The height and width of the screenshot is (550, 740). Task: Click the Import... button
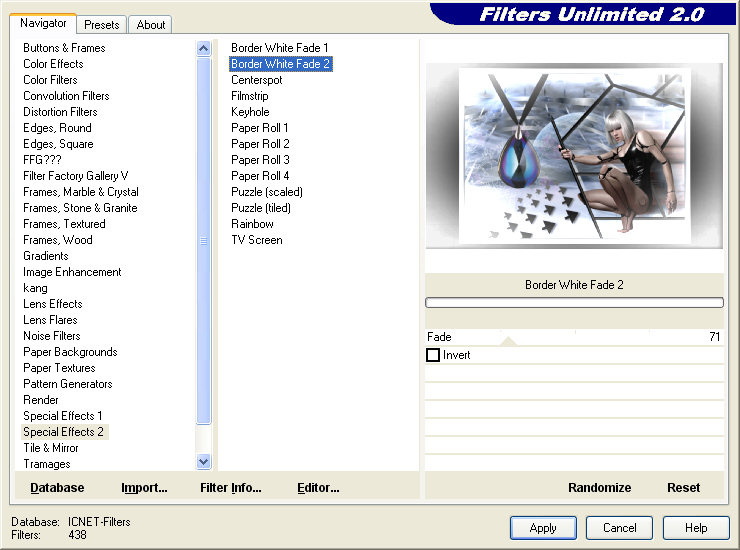pyautogui.click(x=144, y=487)
